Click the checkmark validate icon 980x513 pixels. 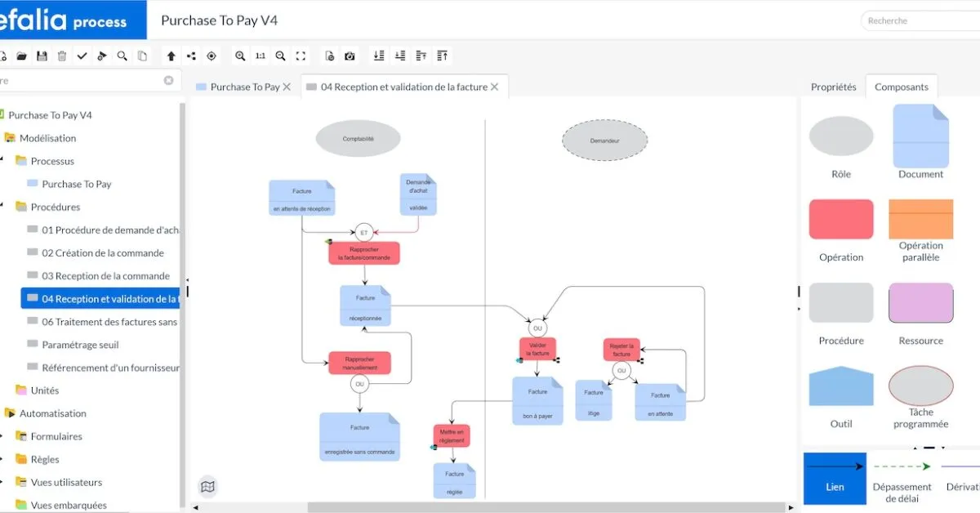[82, 56]
